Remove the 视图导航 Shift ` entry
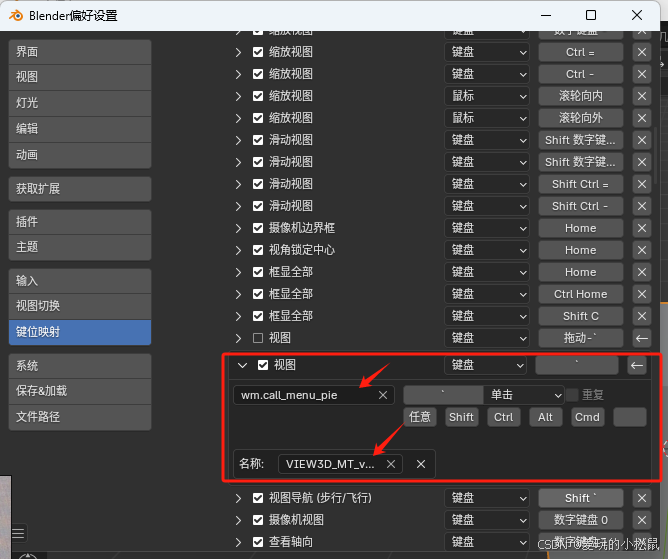 click(642, 498)
